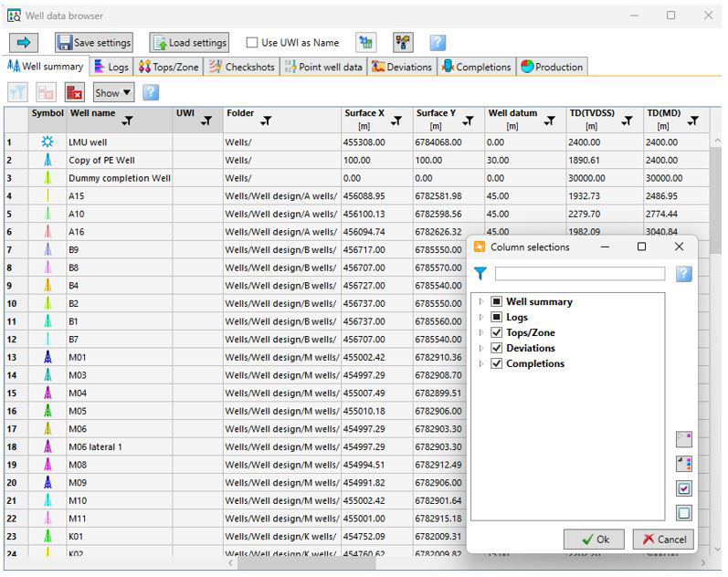This screenshot has width=728, height=577.
Task: Filter the Well name column
Action: (127, 121)
